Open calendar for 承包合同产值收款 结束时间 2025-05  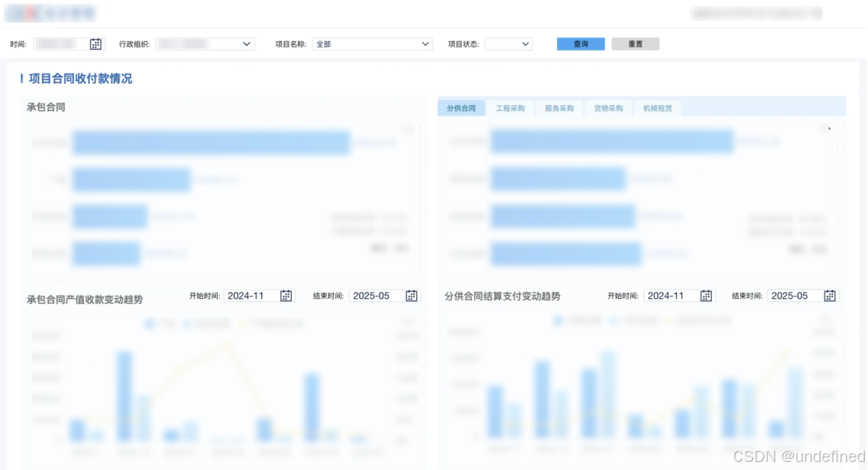(x=411, y=296)
